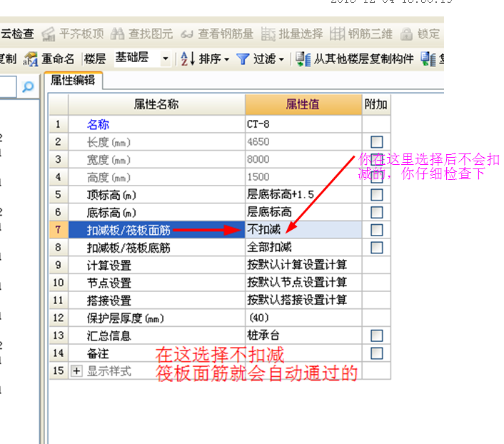Toggle 附加 checkbox for 汇总信息
The width and height of the screenshot is (504, 444).
coord(376,335)
